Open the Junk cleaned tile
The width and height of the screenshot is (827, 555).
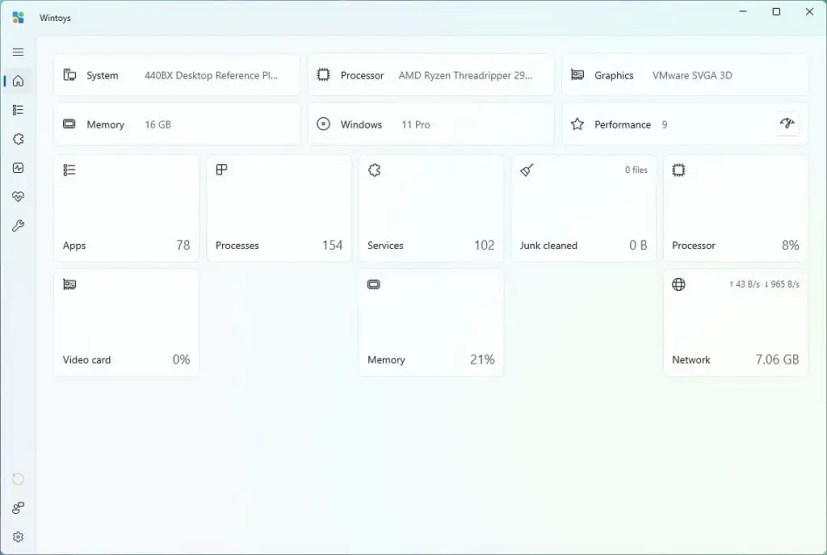(x=583, y=208)
